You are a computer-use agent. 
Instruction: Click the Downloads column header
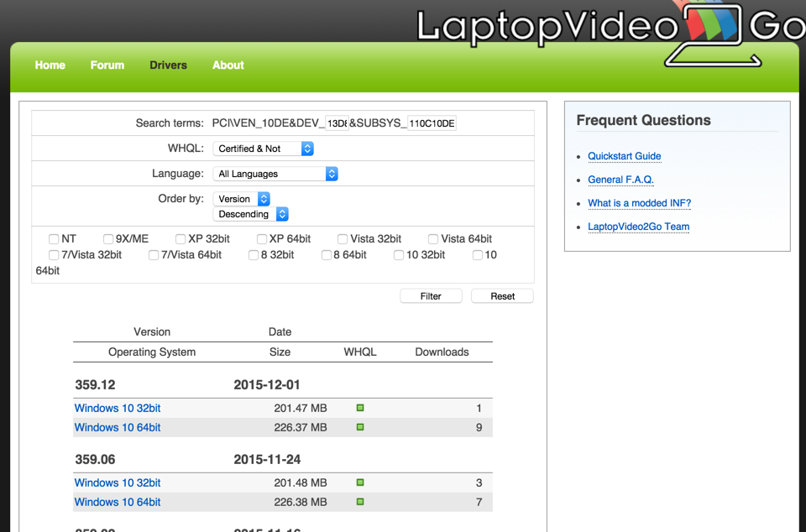coord(442,352)
